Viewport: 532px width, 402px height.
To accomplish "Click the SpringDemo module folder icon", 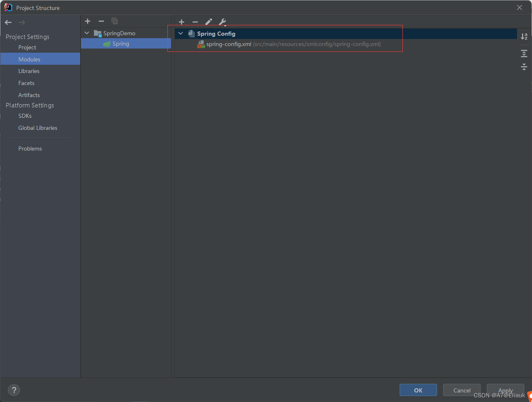I will (x=98, y=33).
